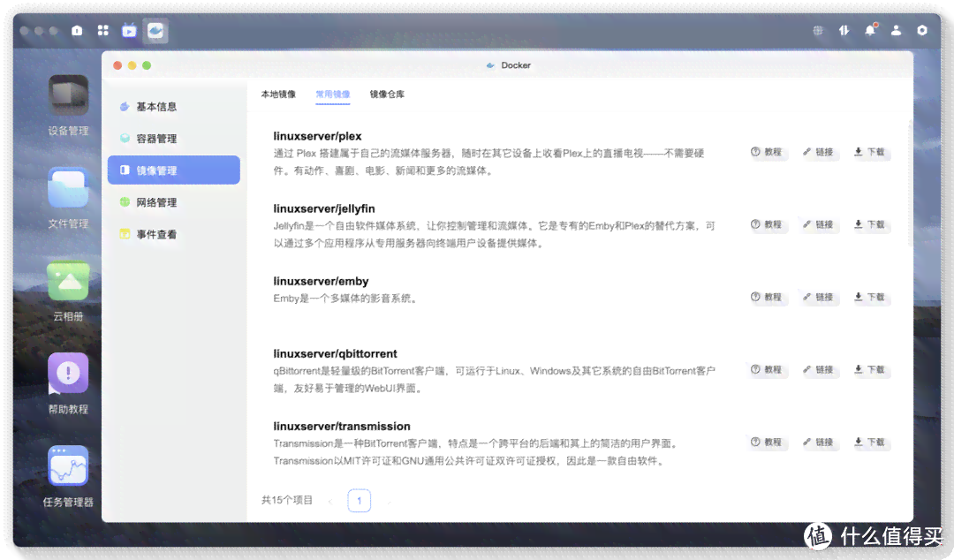
Task: Open the settings hexagon icon in top bar
Action: pyautogui.click(x=922, y=30)
